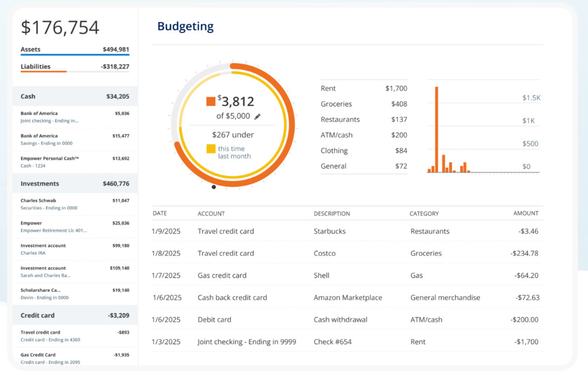
Task: Select the Travel credit card in sidebar
Action: [75, 335]
